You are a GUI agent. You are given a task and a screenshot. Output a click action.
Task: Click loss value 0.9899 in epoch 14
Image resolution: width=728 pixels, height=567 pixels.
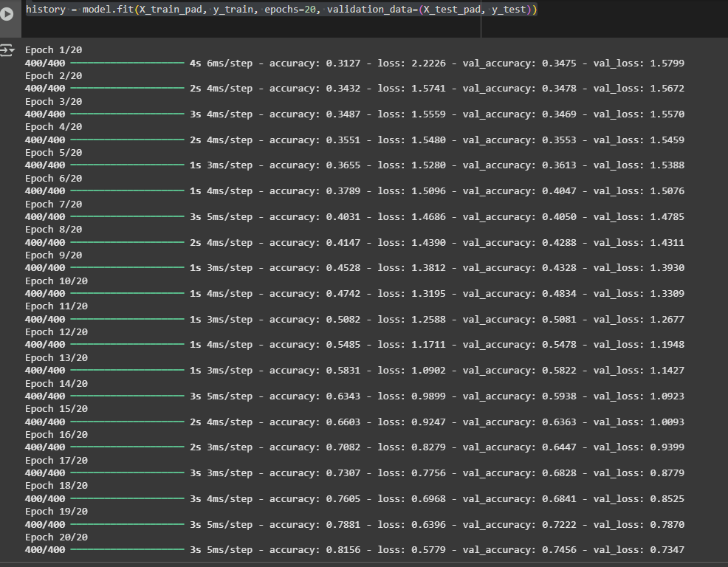pos(428,396)
